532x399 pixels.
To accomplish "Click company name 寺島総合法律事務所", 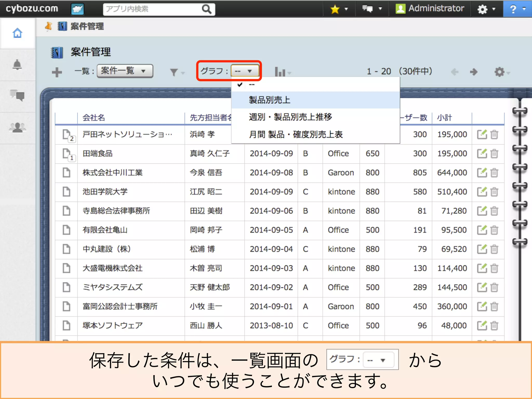I will (116, 211).
